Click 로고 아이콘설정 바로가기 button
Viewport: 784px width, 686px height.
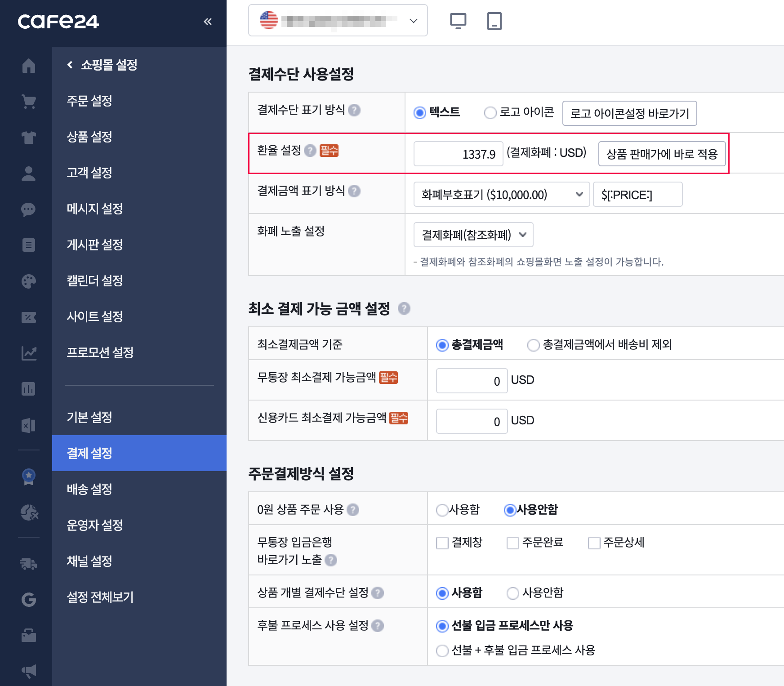[x=630, y=113]
